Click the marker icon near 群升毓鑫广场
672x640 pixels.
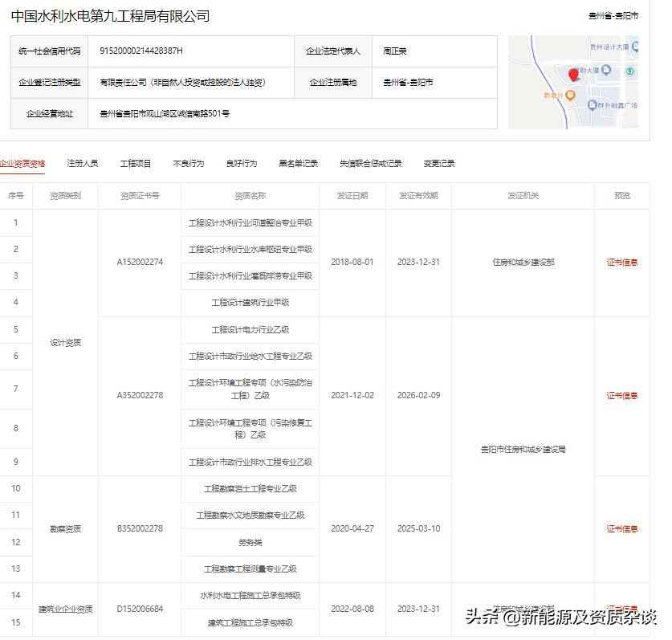point(593,105)
